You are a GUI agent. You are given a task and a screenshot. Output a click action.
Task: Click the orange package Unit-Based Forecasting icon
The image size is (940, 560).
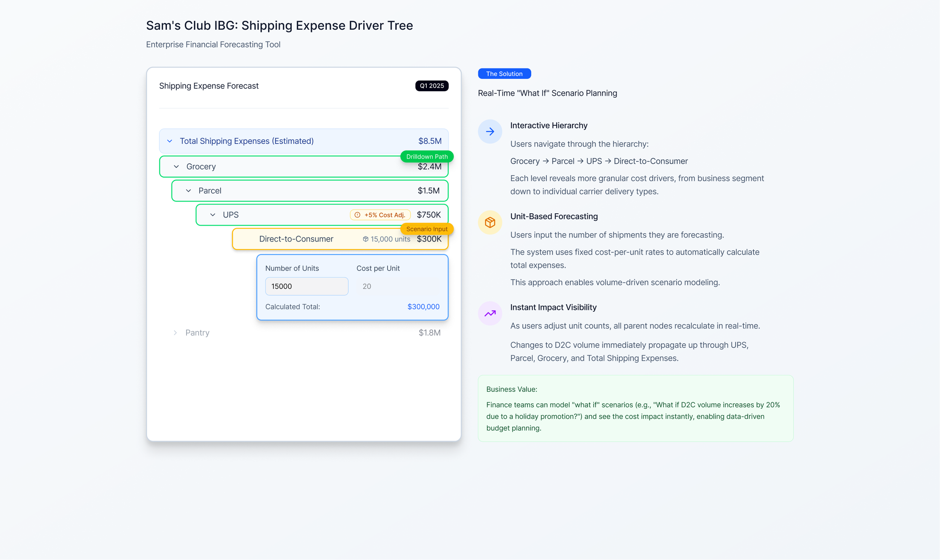[490, 222]
